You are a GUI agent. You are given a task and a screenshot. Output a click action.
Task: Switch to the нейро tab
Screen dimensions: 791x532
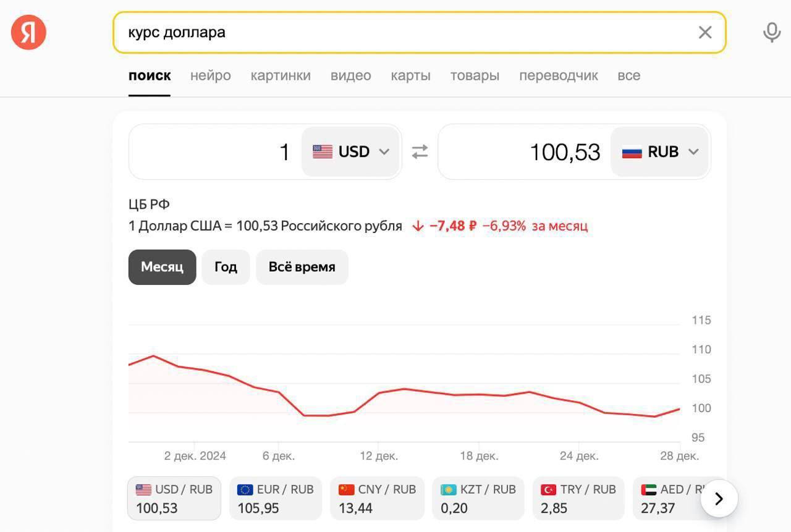211,76
